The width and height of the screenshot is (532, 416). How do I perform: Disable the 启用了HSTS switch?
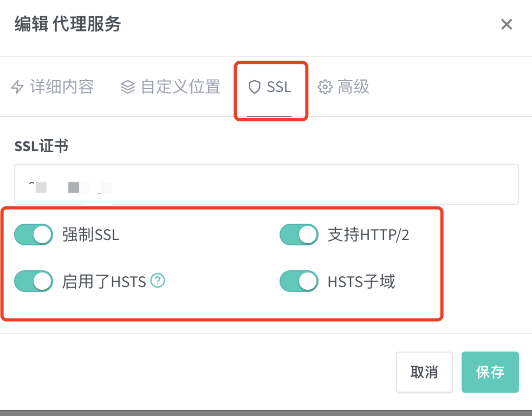point(34,281)
